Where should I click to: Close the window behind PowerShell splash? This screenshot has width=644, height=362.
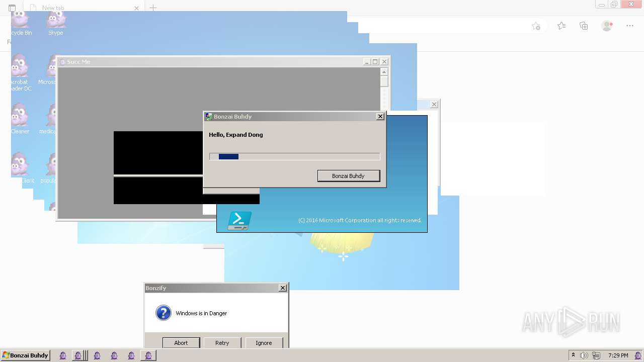pyautogui.click(x=434, y=104)
